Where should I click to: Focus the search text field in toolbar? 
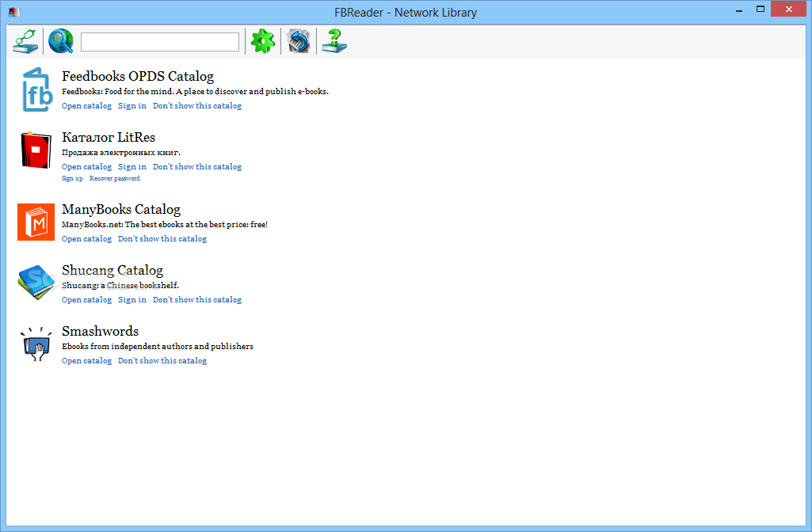pyautogui.click(x=160, y=42)
